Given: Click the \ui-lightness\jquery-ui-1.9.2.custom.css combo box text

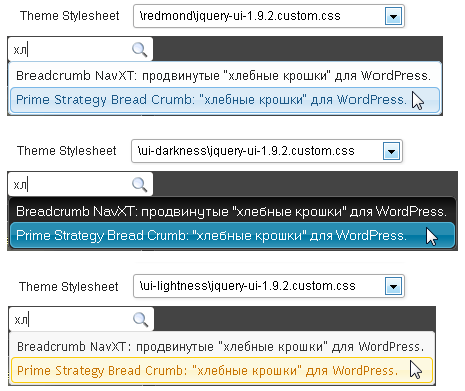Looking at the screenshot, I should (x=248, y=286).
